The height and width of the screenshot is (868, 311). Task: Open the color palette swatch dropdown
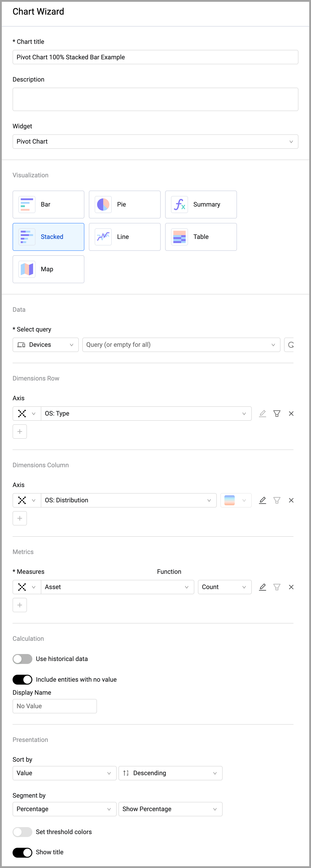(236, 500)
